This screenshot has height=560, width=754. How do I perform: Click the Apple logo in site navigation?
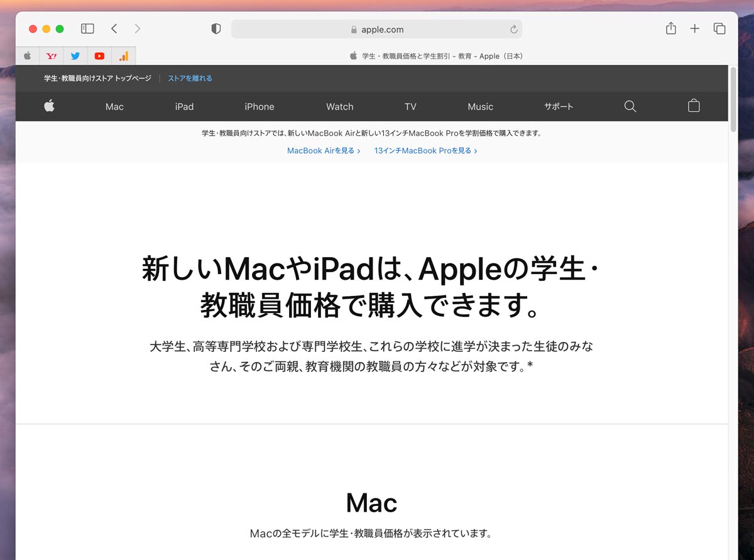click(50, 106)
